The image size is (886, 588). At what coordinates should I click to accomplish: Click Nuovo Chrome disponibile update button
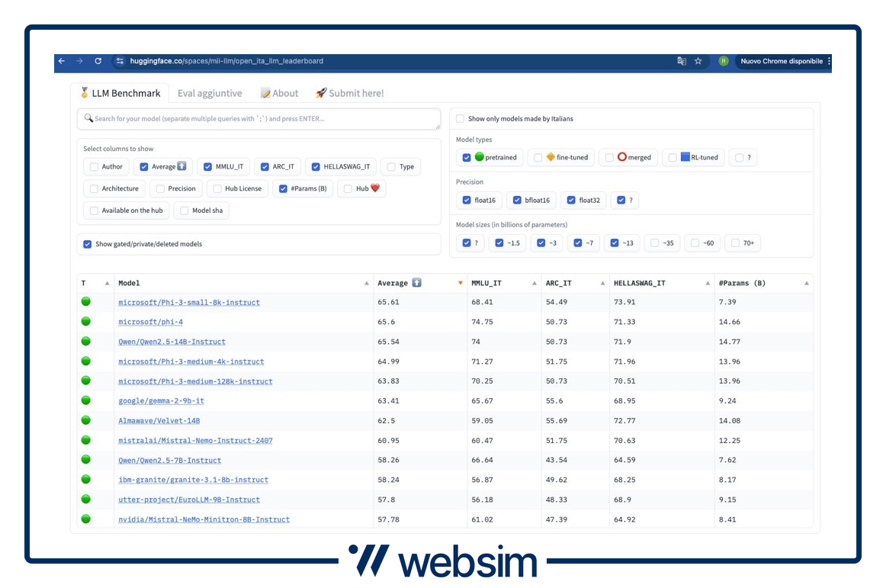coord(781,61)
